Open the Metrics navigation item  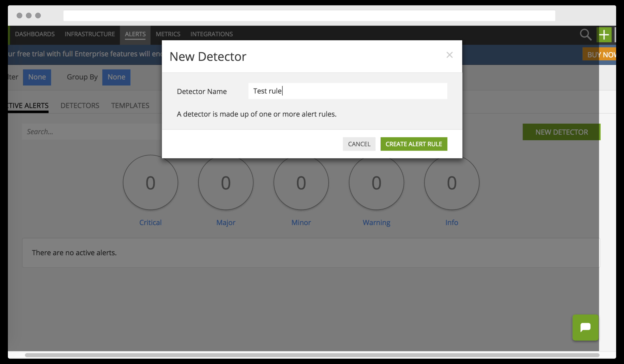click(x=168, y=34)
